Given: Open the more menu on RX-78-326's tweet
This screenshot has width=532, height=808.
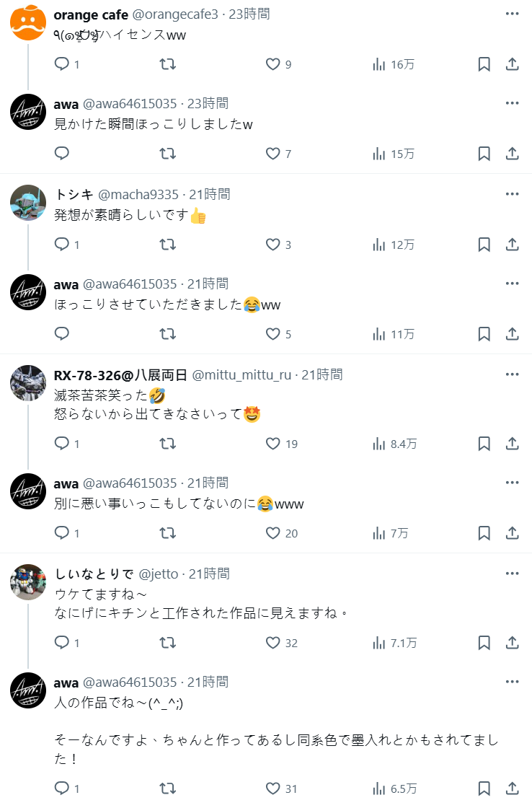Looking at the screenshot, I should point(512,374).
